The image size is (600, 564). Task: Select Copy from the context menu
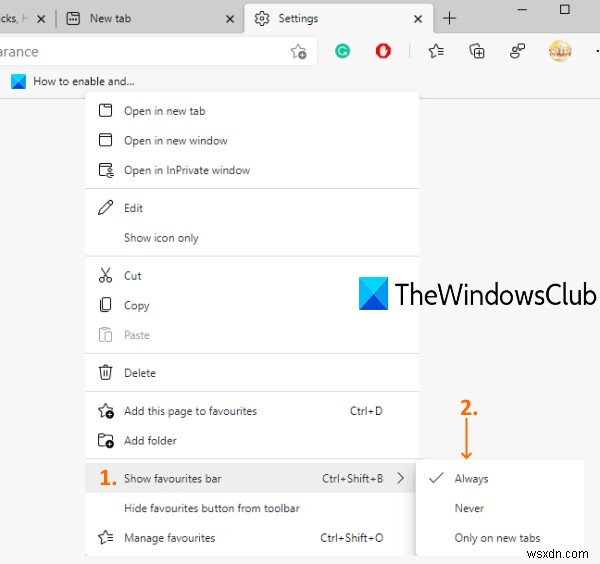tap(252, 305)
